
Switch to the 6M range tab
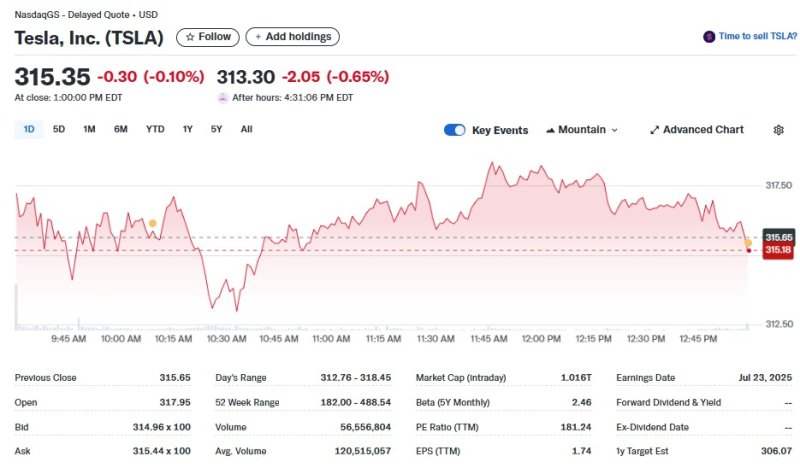tap(120, 130)
